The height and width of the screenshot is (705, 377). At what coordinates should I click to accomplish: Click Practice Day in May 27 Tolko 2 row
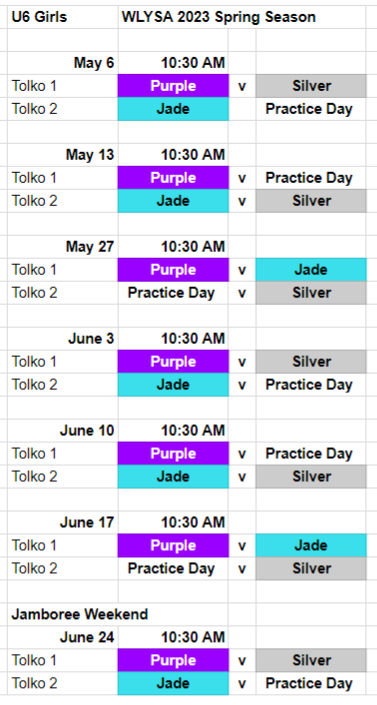click(x=173, y=293)
